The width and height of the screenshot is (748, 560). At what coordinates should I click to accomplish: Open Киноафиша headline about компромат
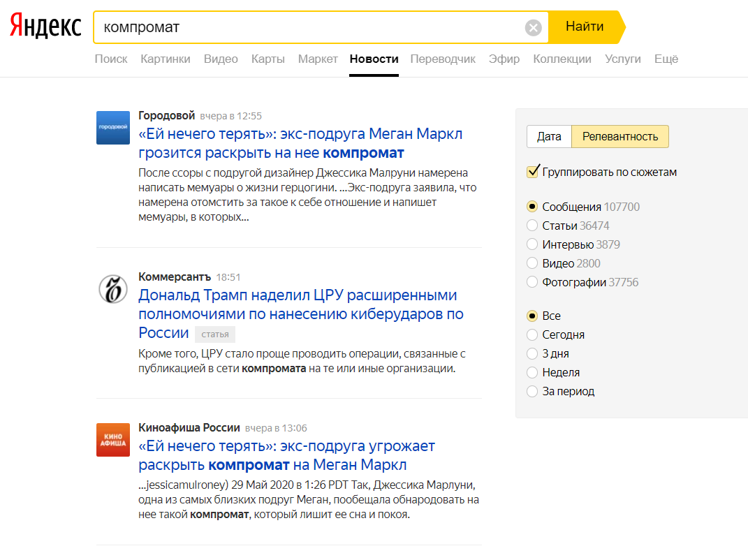(x=286, y=455)
